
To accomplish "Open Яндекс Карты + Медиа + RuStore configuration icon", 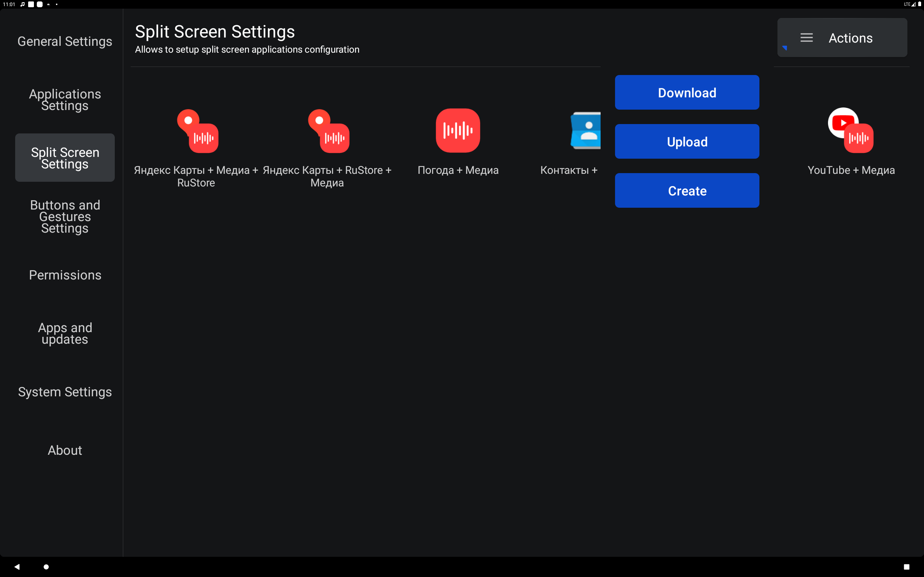I will tap(197, 131).
